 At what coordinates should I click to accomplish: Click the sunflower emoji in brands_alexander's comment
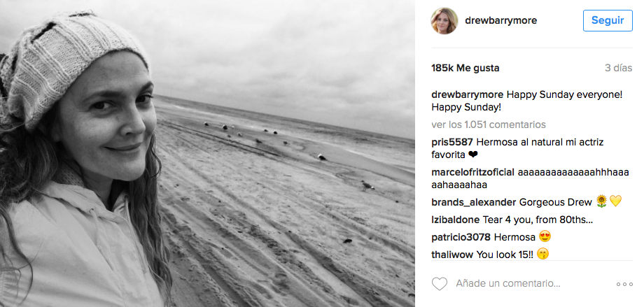click(601, 201)
